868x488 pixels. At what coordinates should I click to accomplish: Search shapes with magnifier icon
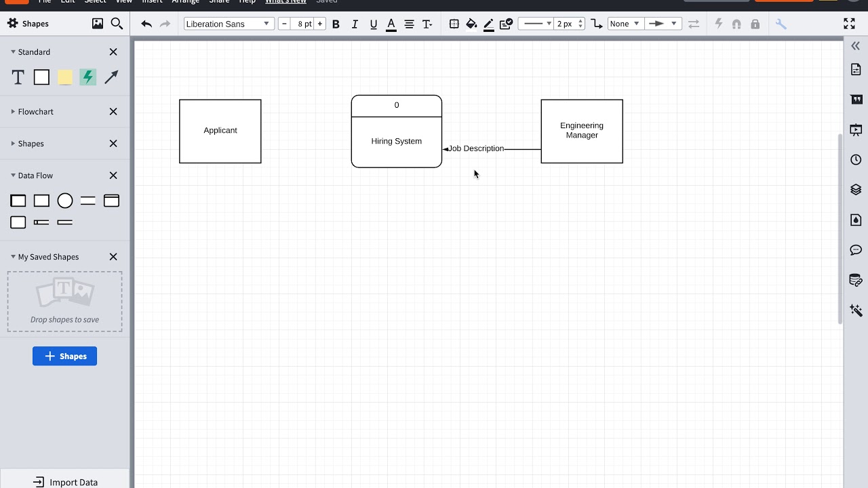point(117,24)
